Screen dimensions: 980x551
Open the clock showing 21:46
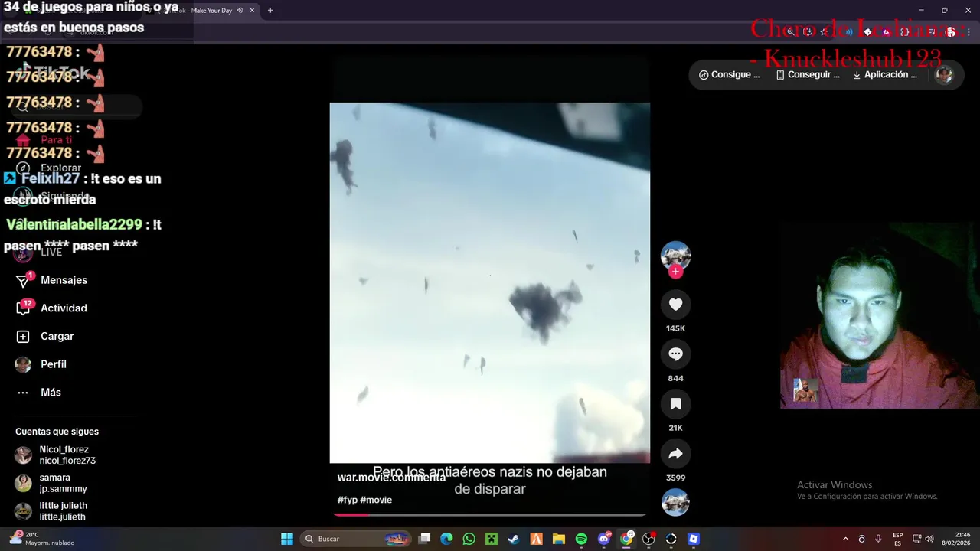click(956, 539)
